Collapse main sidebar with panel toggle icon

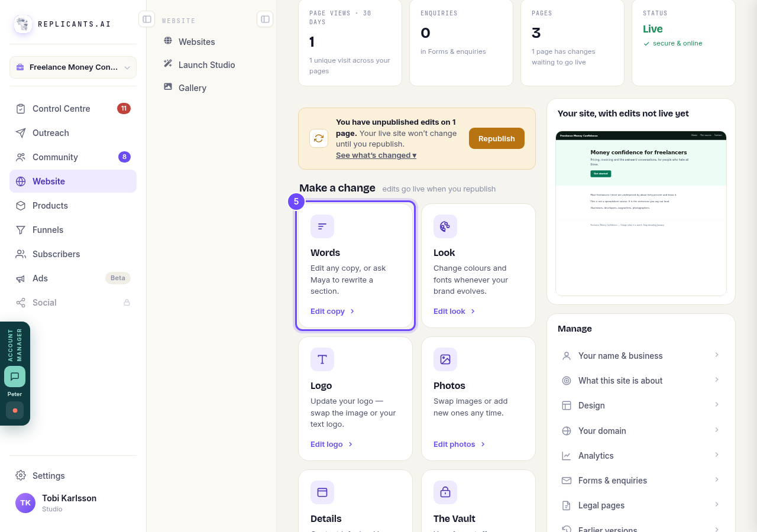147,20
